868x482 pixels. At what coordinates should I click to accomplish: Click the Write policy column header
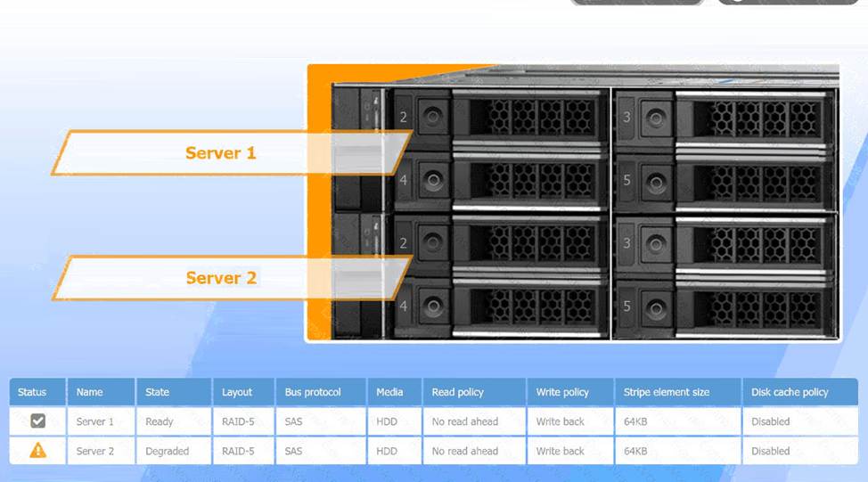click(x=562, y=392)
